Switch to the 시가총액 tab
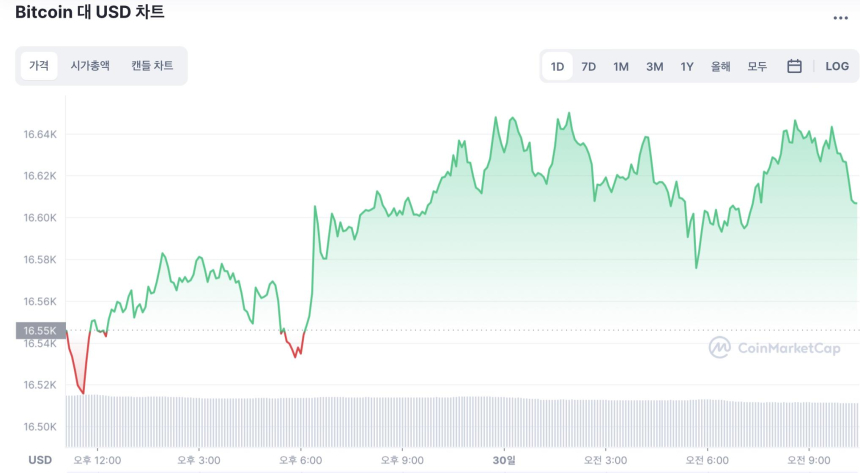Image resolution: width=860 pixels, height=473 pixels. pyautogui.click(x=90, y=66)
